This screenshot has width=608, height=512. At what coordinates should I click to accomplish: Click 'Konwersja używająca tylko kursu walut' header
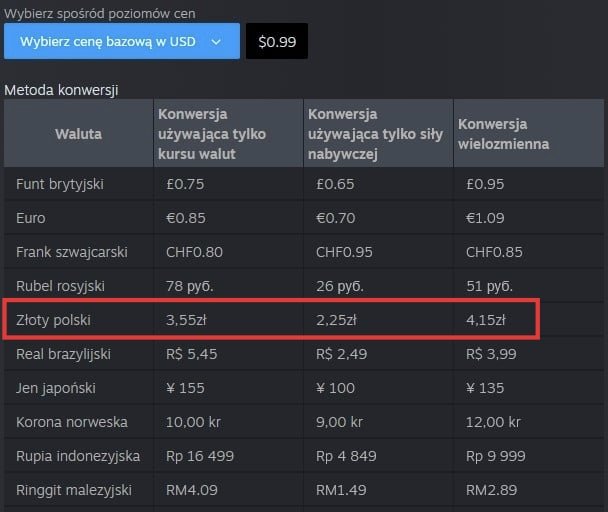tap(228, 134)
